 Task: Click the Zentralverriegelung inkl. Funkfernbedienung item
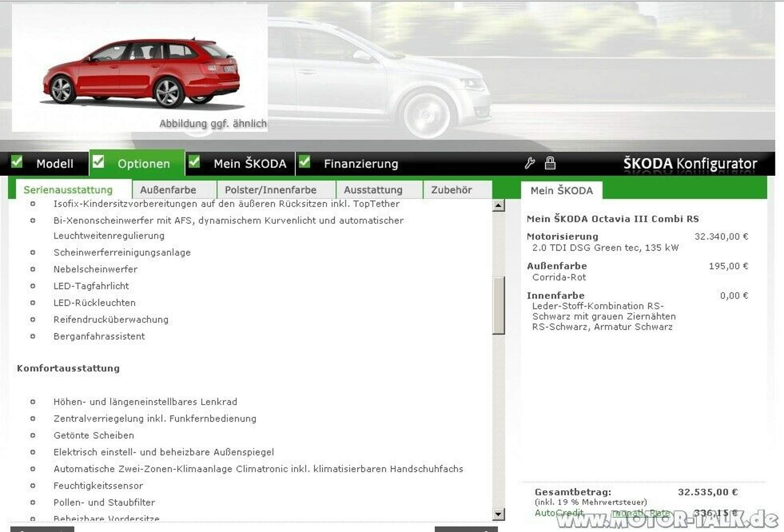pyautogui.click(x=155, y=418)
